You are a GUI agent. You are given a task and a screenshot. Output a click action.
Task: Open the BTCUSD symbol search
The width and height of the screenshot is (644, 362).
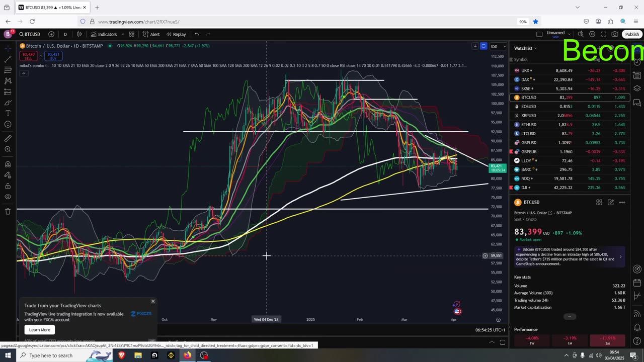pos(30,34)
